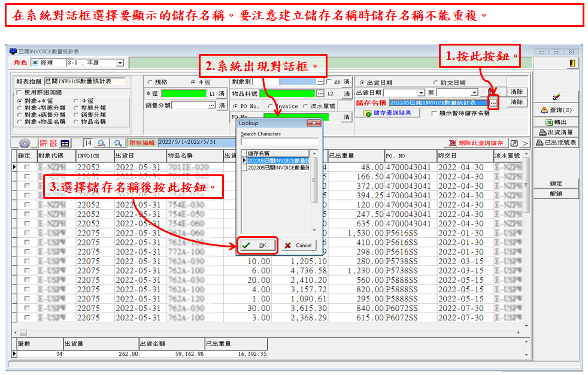Click the gear settings icon above the grid
The image size is (588, 375).
25,143
